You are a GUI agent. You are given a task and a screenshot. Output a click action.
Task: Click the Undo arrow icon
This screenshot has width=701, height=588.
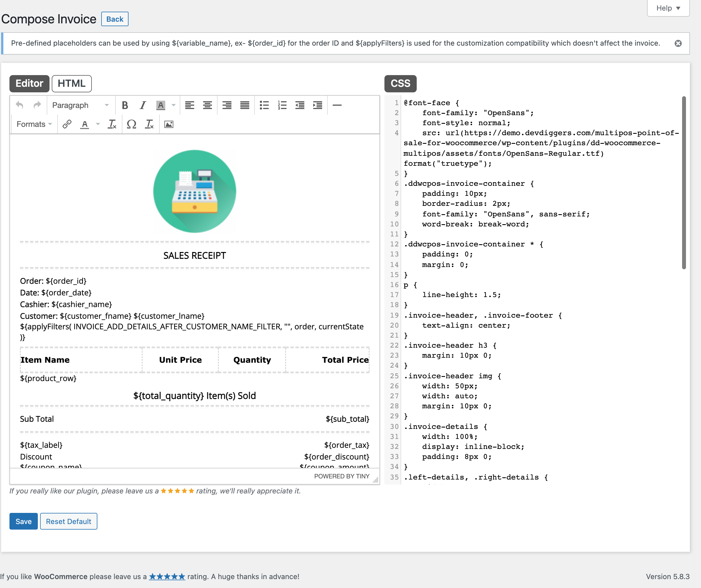click(20, 105)
